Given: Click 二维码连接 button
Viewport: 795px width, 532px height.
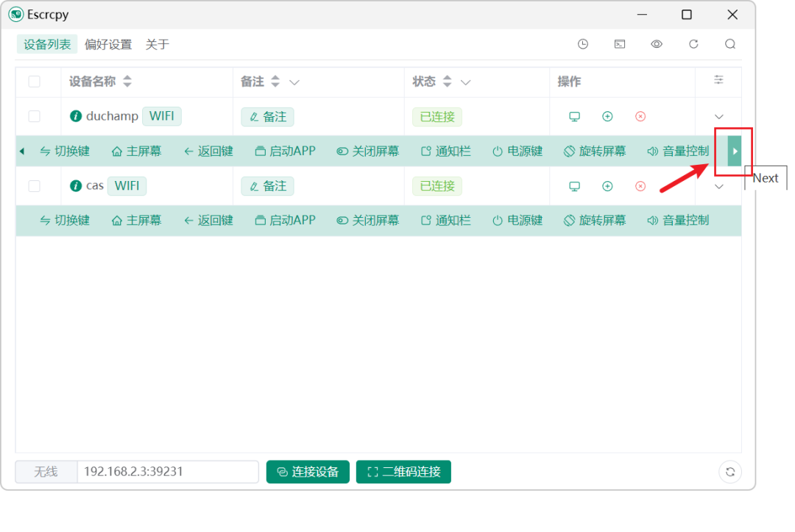Looking at the screenshot, I should [x=403, y=472].
